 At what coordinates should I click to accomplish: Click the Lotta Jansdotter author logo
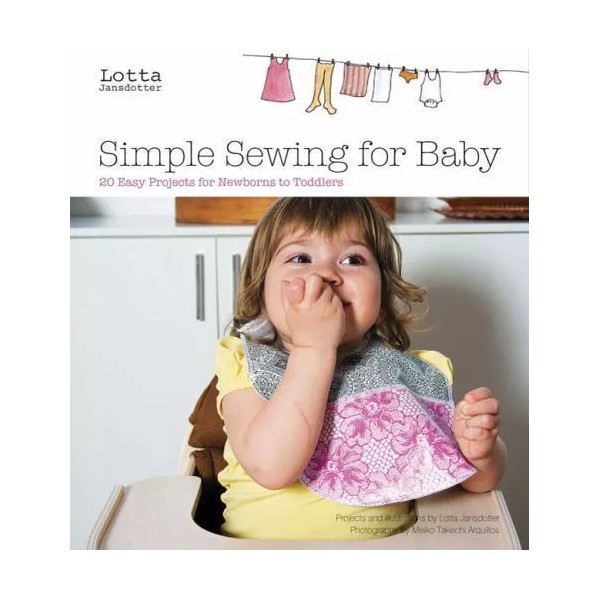coord(130,80)
